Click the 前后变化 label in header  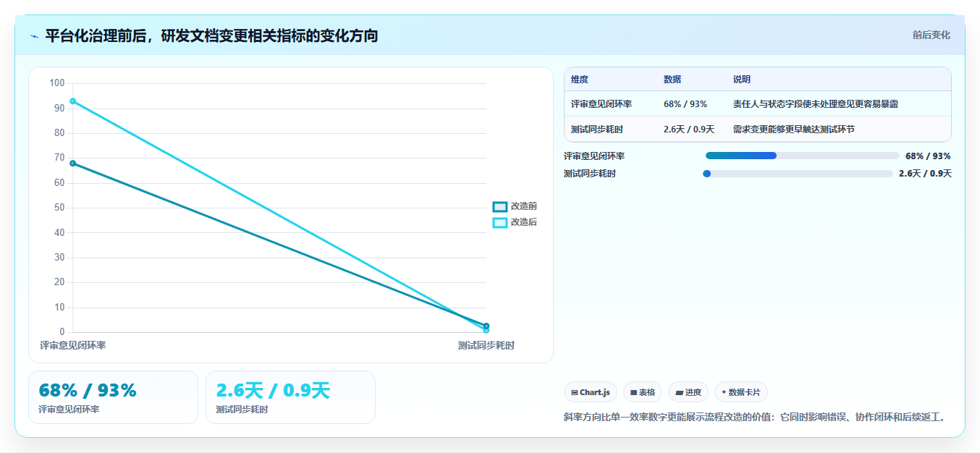931,35
